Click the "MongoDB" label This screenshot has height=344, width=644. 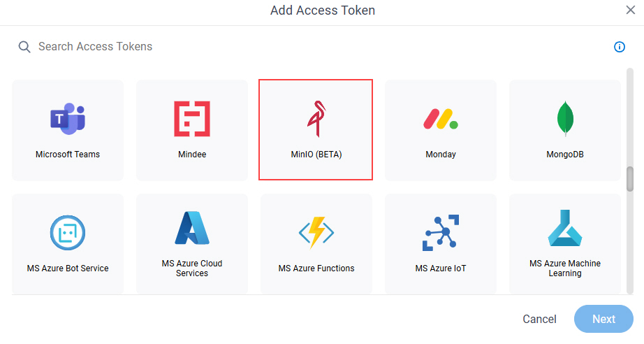(565, 155)
